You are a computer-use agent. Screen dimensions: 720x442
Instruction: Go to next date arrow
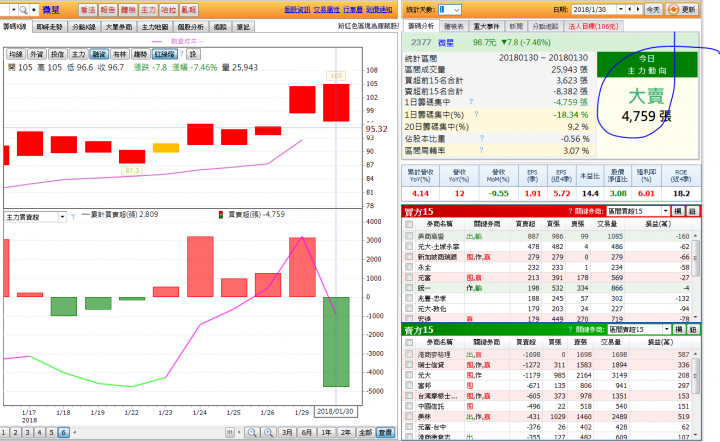coord(638,10)
